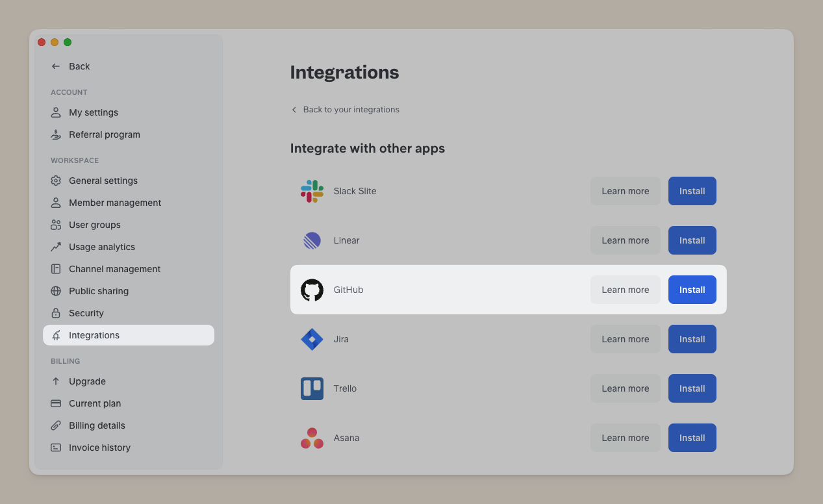Screen dimensions: 823x504
Task: Click the Billing details paperclip icon
Action: pos(56,425)
